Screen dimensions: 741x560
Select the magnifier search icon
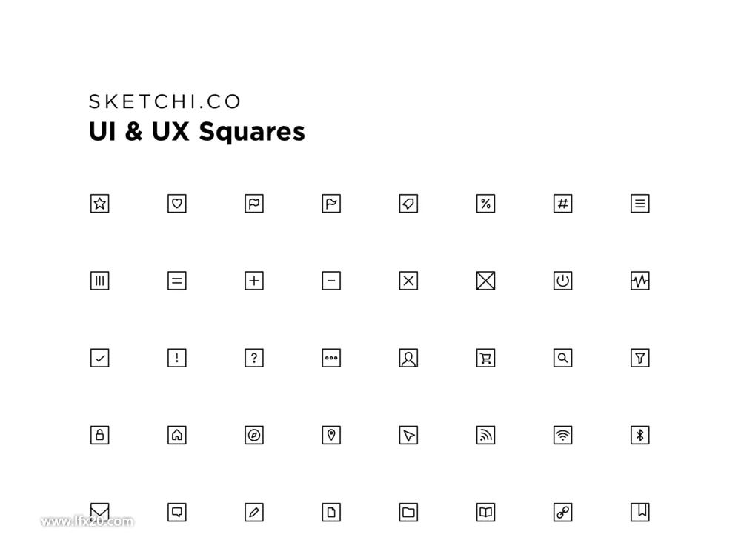click(x=563, y=358)
